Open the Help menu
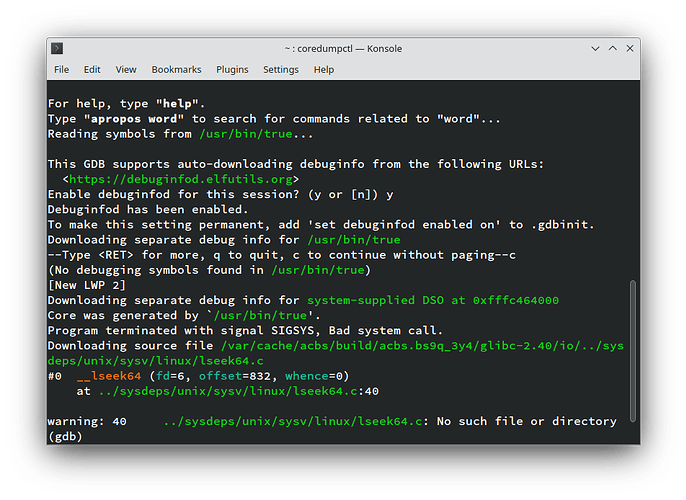Screen dimensions: 686x500 click(x=324, y=70)
